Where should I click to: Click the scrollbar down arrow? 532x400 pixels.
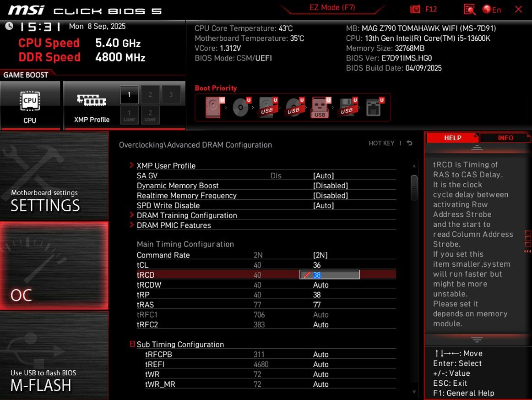[414, 392]
